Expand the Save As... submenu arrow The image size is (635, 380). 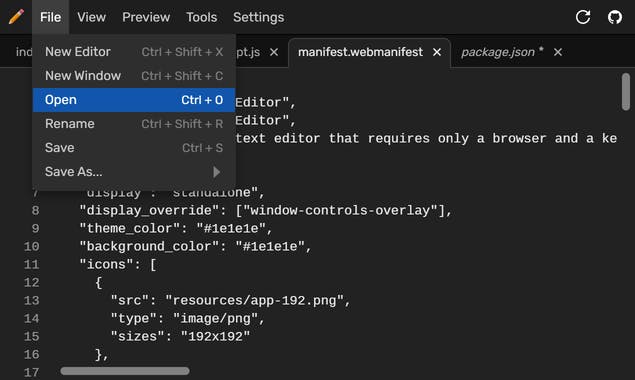point(217,172)
